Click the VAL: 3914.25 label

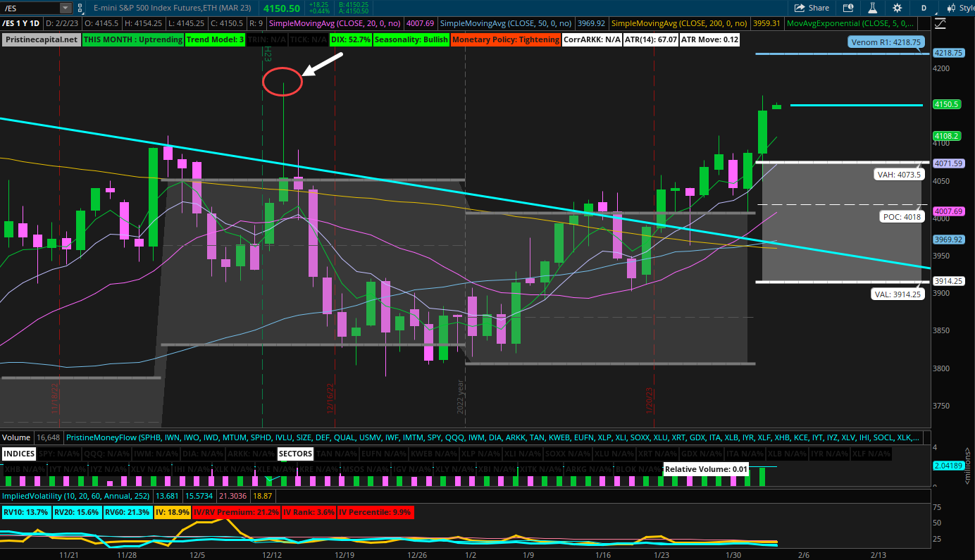[x=898, y=294]
